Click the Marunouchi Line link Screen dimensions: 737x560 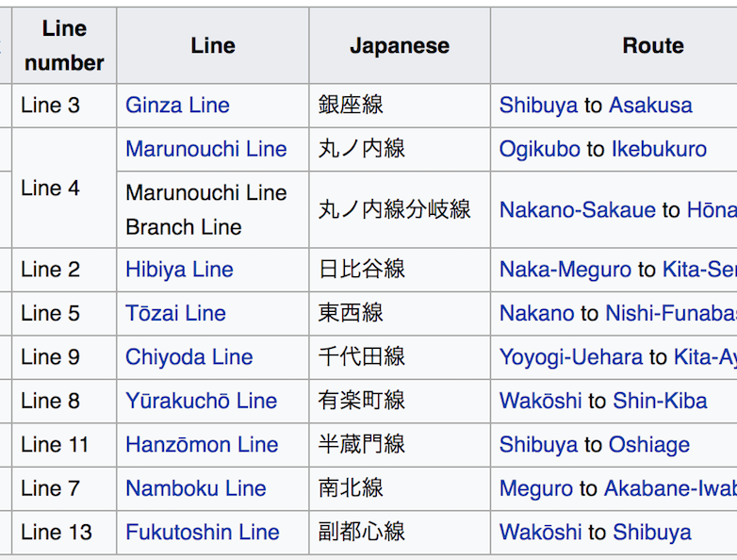[205, 149]
